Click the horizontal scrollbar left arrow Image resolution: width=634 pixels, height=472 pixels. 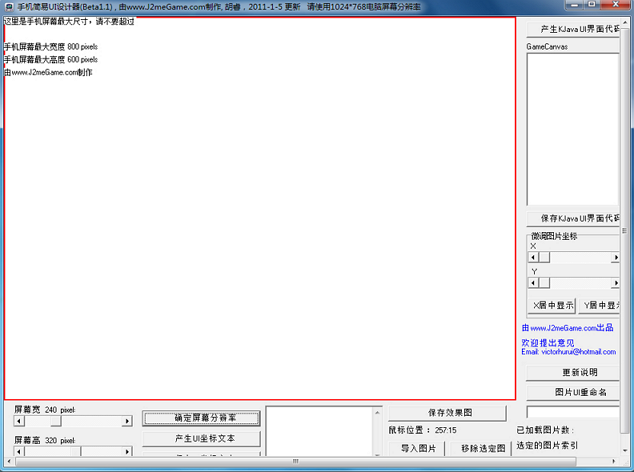coord(9,461)
